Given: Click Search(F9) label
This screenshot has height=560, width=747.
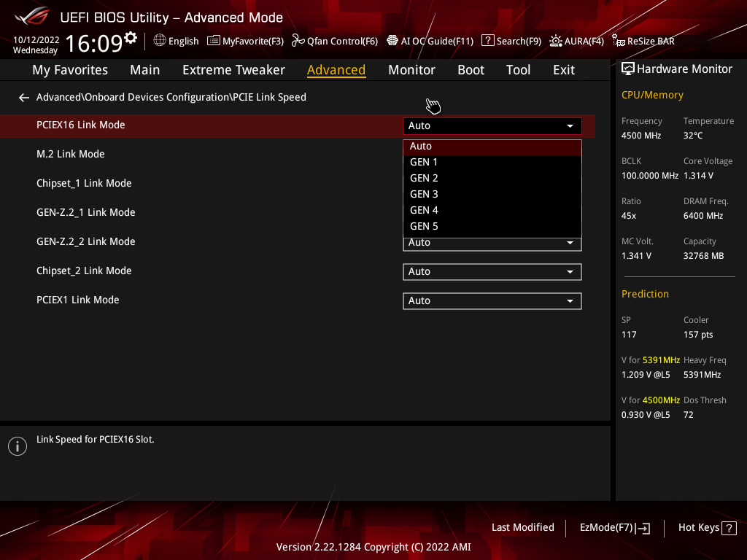Looking at the screenshot, I should [519, 42].
